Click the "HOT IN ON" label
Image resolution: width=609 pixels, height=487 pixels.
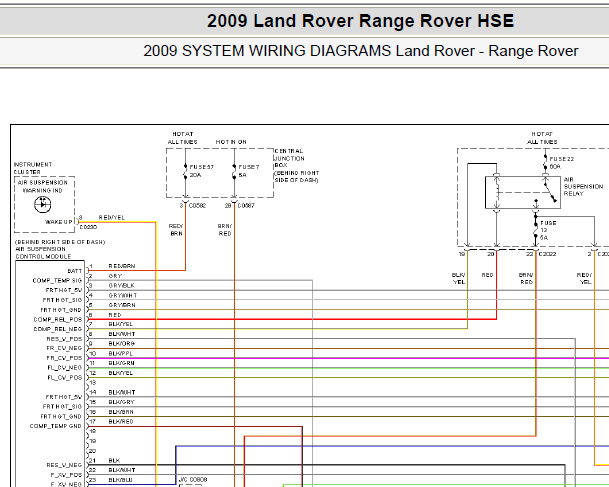pyautogui.click(x=231, y=142)
